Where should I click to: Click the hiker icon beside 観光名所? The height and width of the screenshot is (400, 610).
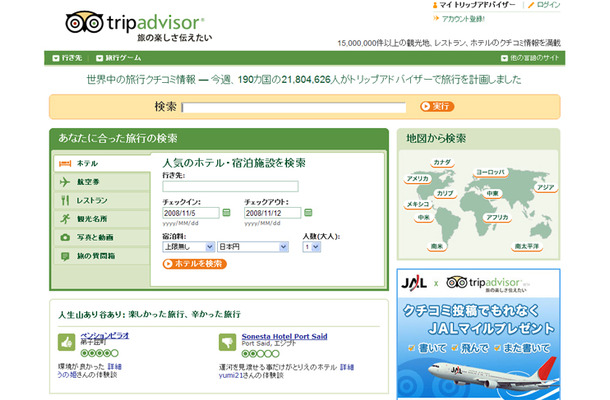tap(65, 219)
